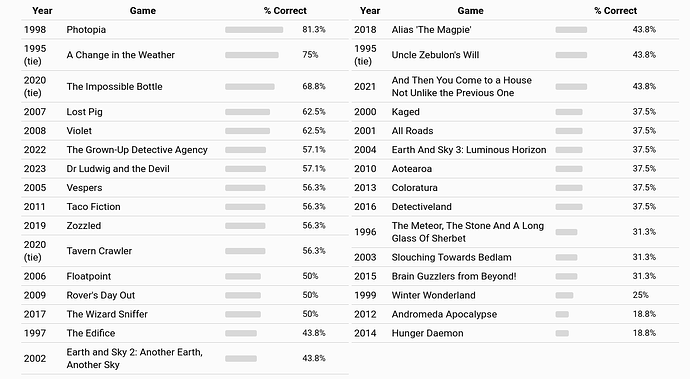This screenshot has width=690, height=379.
Task: Click the Winter Wonderland 25% value
Action: pyautogui.click(x=640, y=295)
